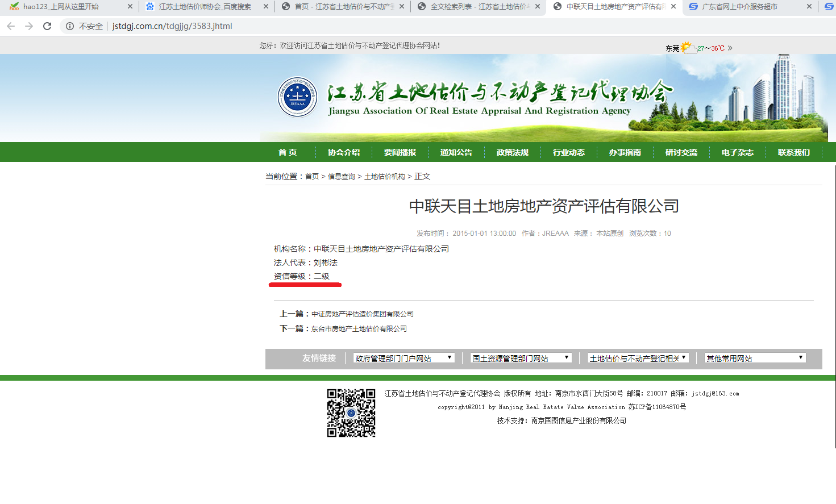Viewport: 836px width, 504px height.
Task: Open previous article 中证房地产评估造价集团有限公司
Action: pos(362,314)
